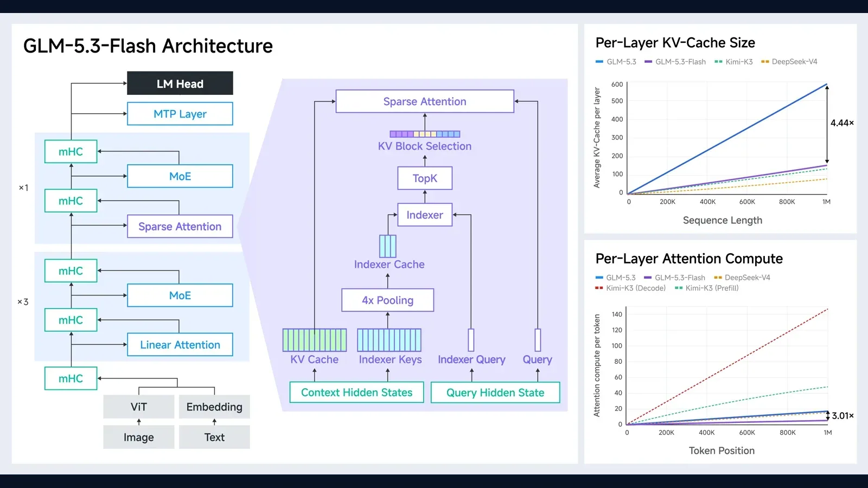The image size is (868, 488).
Task: Click the TopK box
Action: tap(425, 178)
